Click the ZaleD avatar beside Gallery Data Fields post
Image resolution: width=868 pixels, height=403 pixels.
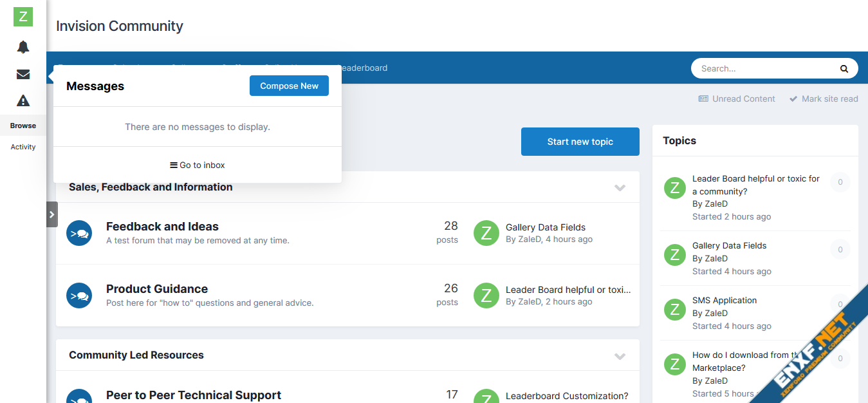[x=486, y=233]
